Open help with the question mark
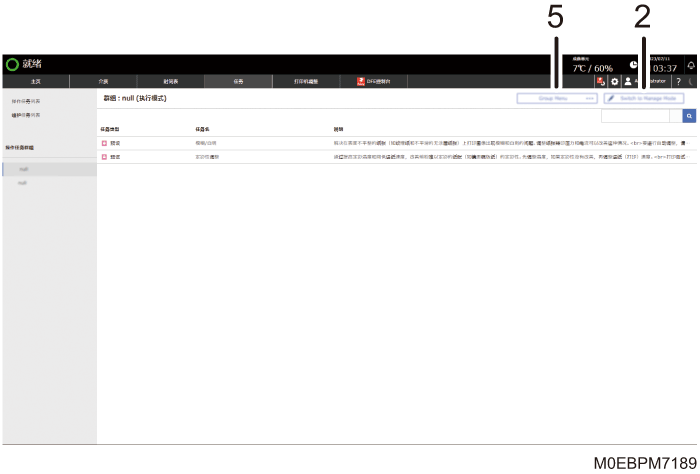This screenshot has height=474, width=700. tap(679, 81)
